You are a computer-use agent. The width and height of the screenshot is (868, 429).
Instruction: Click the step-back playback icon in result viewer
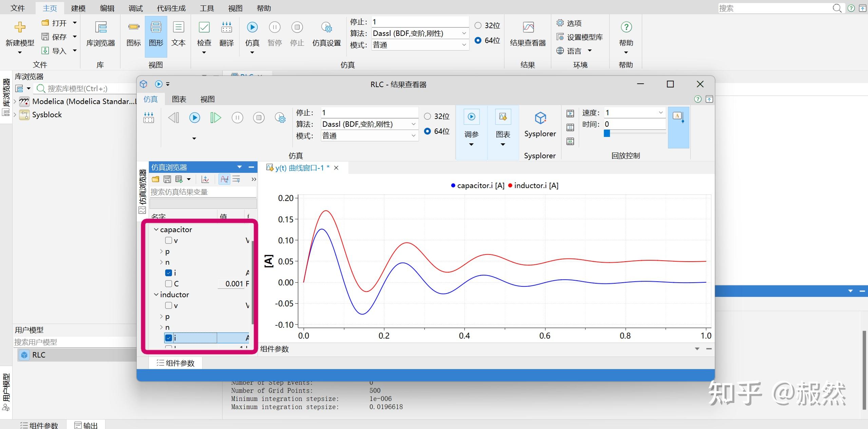point(173,118)
